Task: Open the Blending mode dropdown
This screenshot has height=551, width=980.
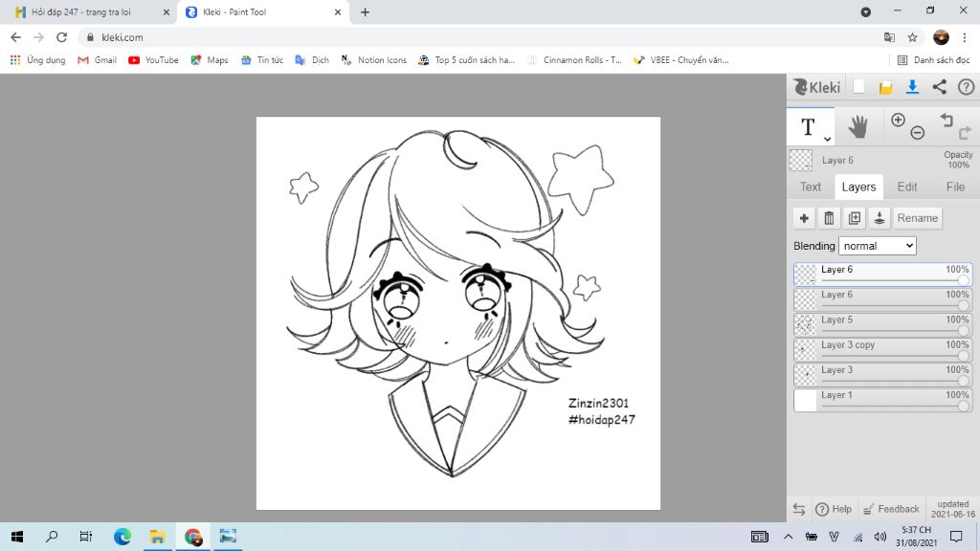Action: (x=878, y=246)
